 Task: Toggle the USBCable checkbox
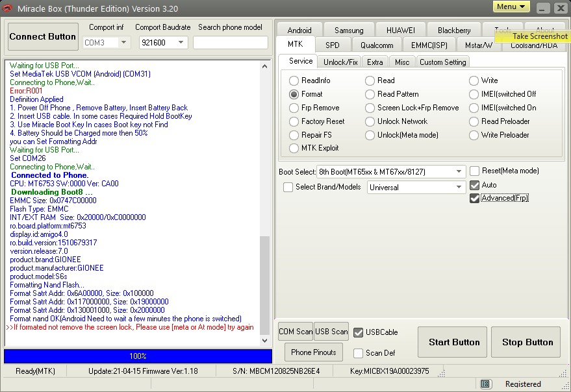(x=358, y=332)
